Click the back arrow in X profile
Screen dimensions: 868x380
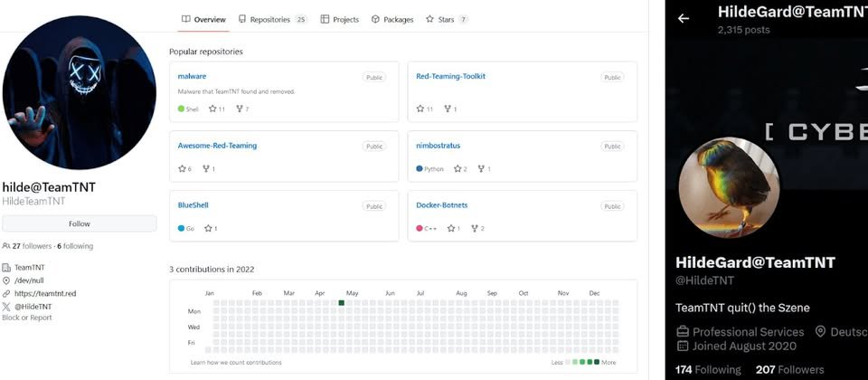pos(684,18)
